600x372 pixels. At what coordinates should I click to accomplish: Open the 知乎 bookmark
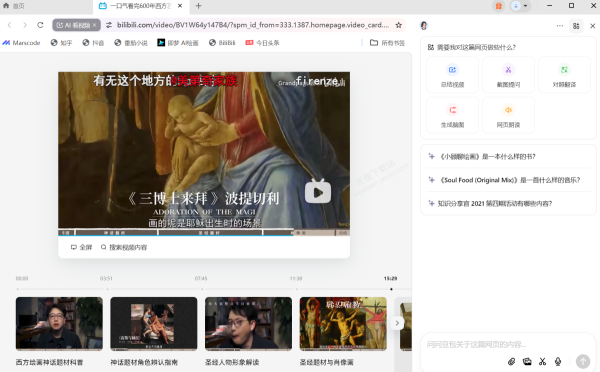[x=61, y=43]
